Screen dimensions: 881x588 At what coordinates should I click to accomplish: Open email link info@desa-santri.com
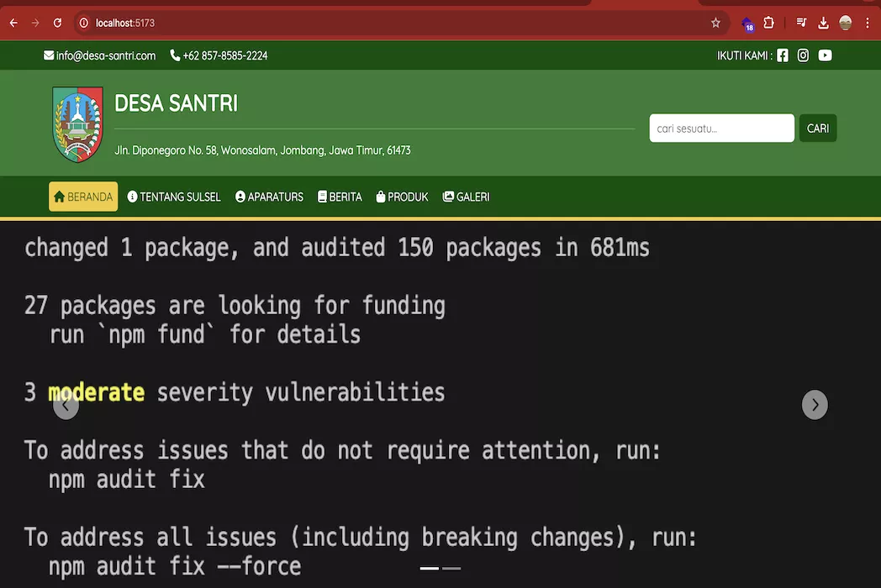click(99, 55)
